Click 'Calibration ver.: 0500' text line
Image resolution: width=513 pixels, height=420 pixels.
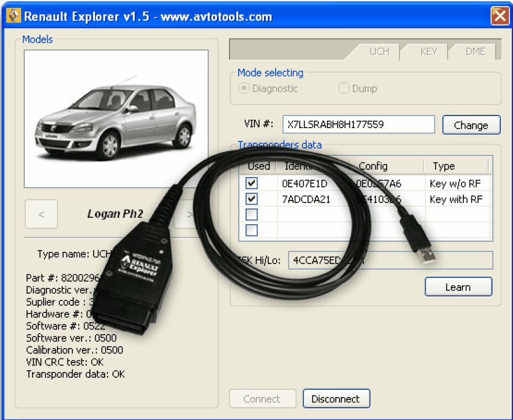tap(74, 350)
